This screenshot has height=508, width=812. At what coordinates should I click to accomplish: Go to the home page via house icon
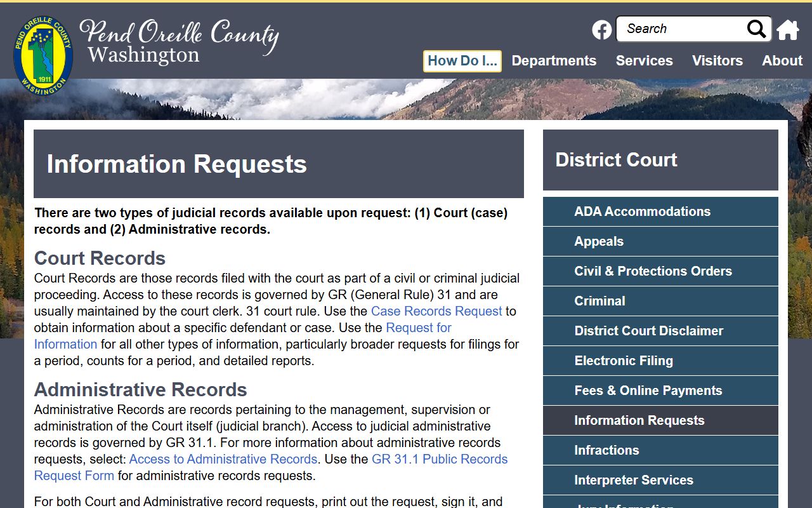(x=788, y=29)
